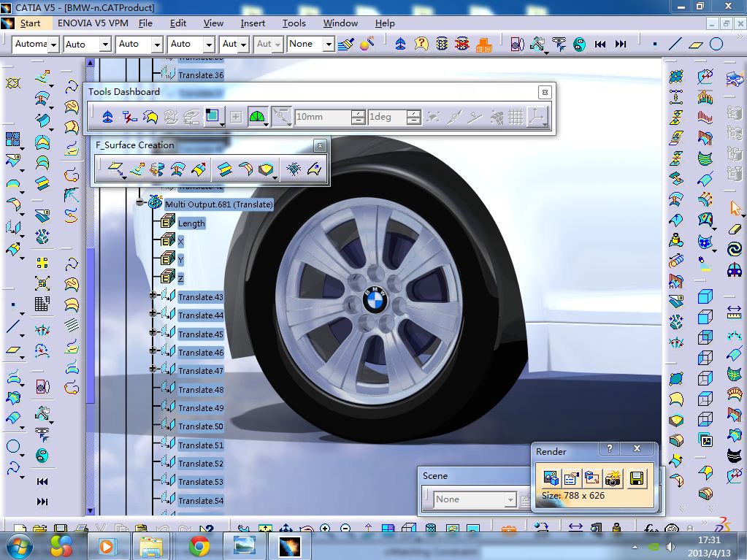Select the Circle tool in the top toolbar
This screenshot has height=560, width=747.
coord(716,45)
